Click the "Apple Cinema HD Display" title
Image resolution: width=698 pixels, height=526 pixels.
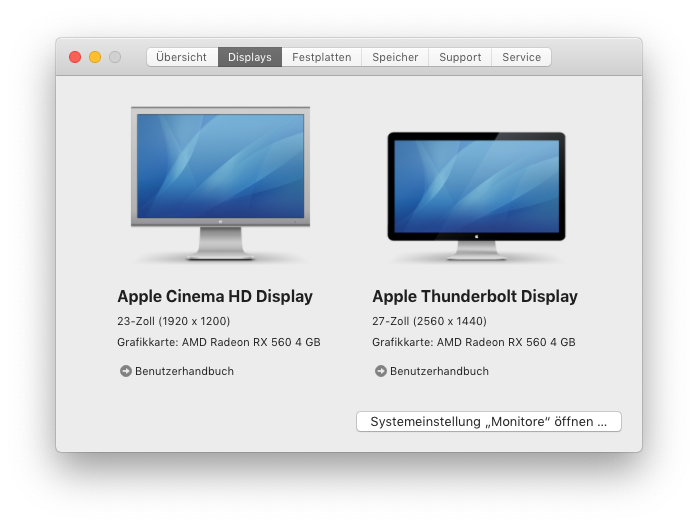(215, 296)
